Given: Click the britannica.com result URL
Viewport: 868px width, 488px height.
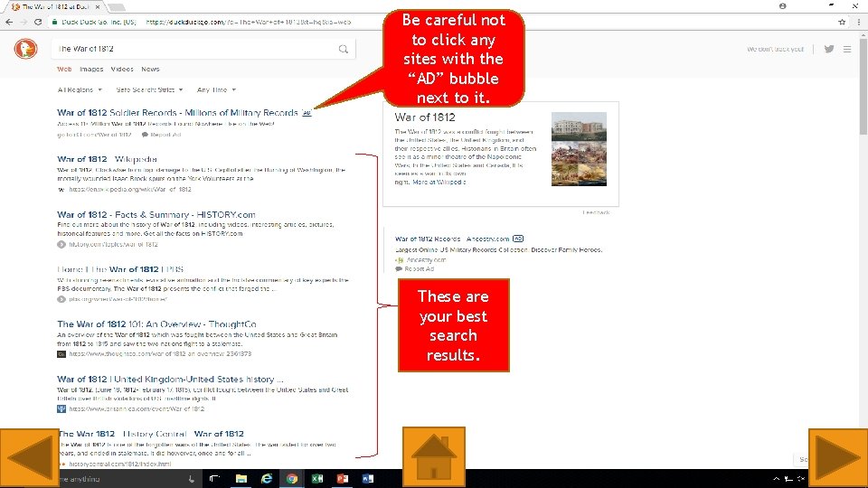Looking at the screenshot, I should coord(137,408).
